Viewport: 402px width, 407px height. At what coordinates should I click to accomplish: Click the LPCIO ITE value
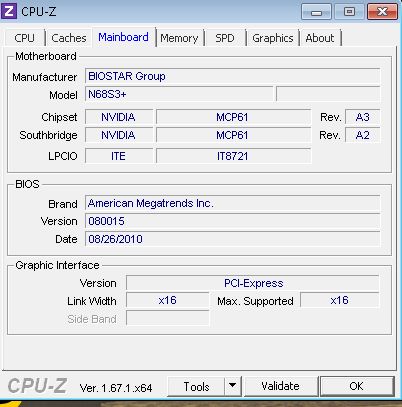coord(119,156)
